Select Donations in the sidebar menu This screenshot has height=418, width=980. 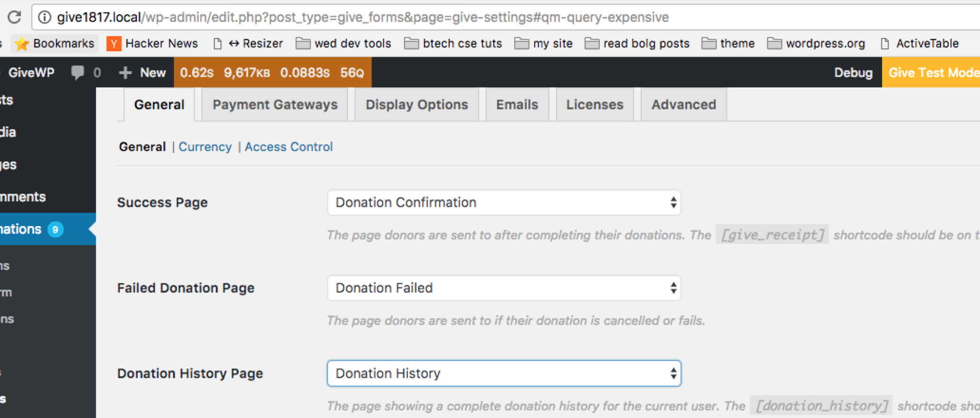(29, 228)
